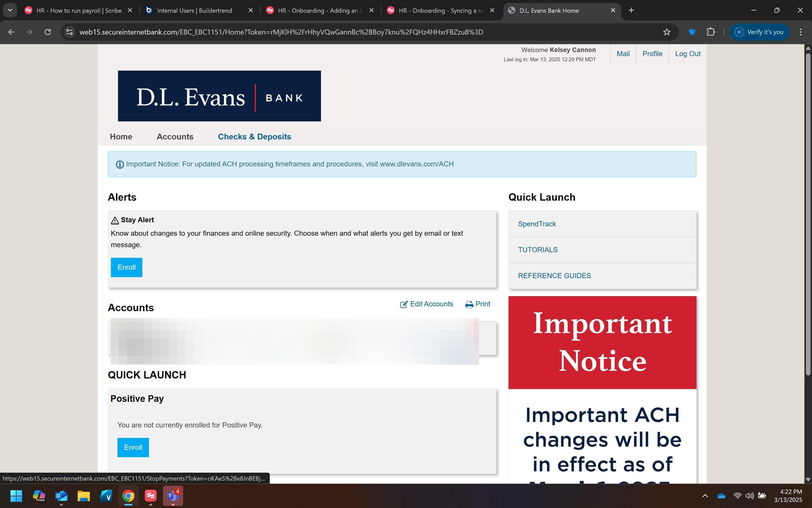Close the HR How to run payroll tab
This screenshot has height=508, width=812.
pyautogui.click(x=130, y=10)
